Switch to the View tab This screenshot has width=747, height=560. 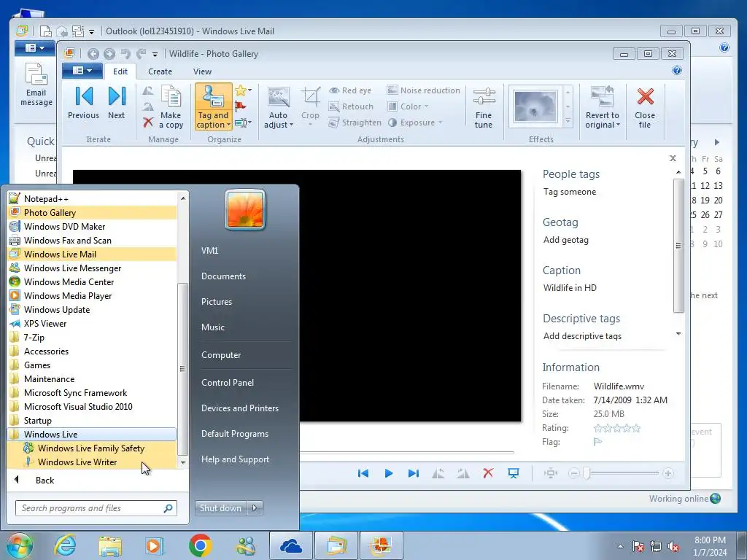pos(202,71)
